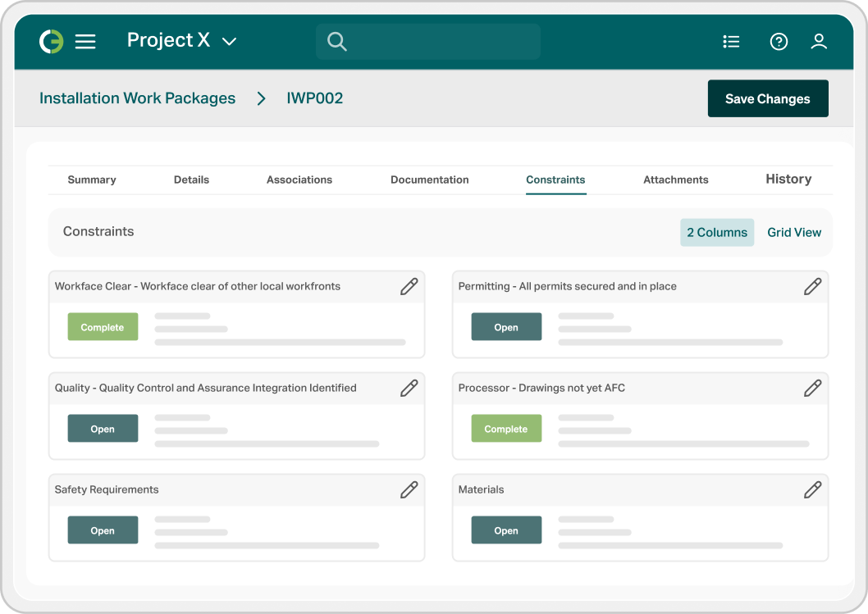Edit the Materials constraint with the pencil icon

pyautogui.click(x=812, y=489)
